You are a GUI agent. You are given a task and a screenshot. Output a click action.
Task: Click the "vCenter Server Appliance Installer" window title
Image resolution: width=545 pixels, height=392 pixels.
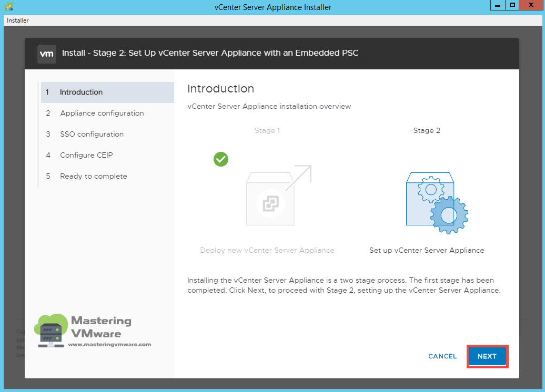[273, 7]
